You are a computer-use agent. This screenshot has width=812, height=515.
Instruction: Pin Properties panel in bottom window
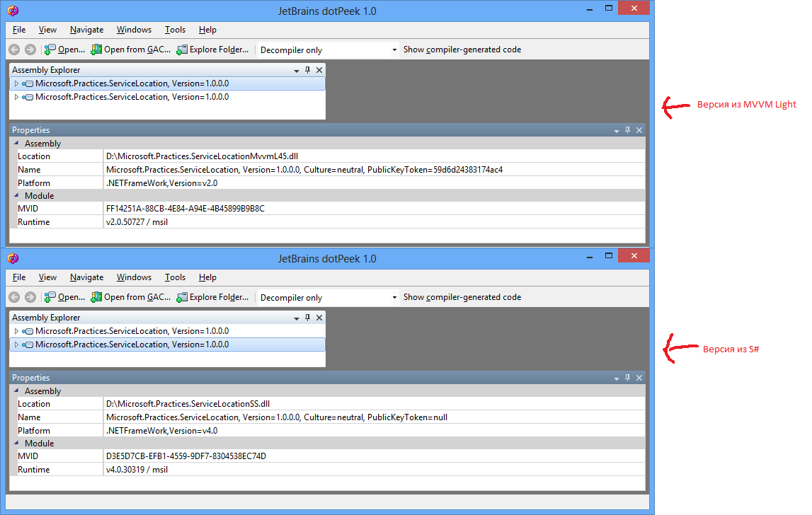click(628, 377)
